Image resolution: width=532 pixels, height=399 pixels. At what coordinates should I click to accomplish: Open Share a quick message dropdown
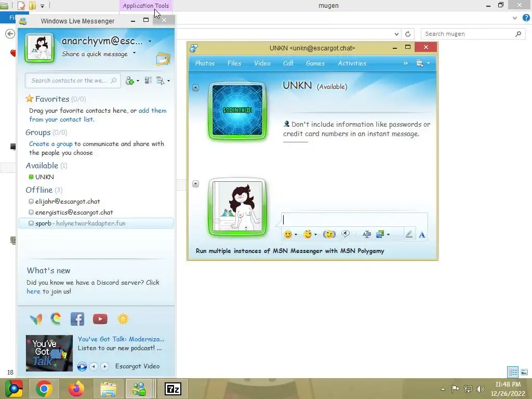135,53
